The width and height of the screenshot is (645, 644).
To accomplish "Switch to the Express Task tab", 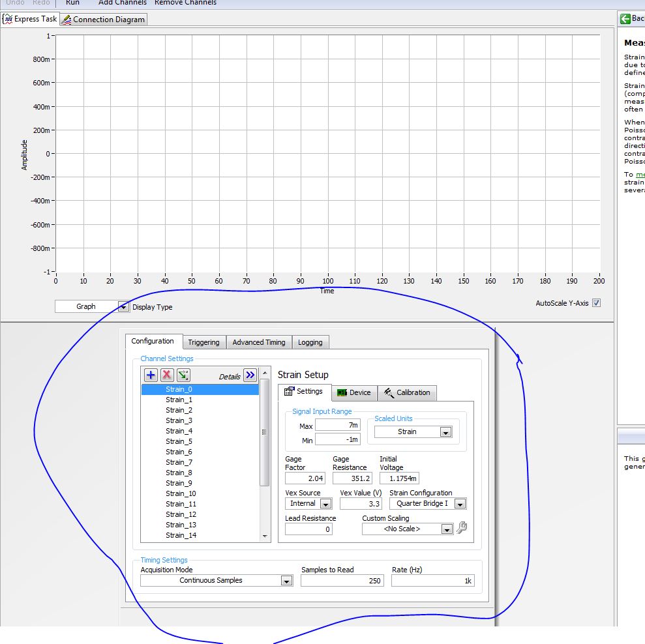I will (30, 19).
